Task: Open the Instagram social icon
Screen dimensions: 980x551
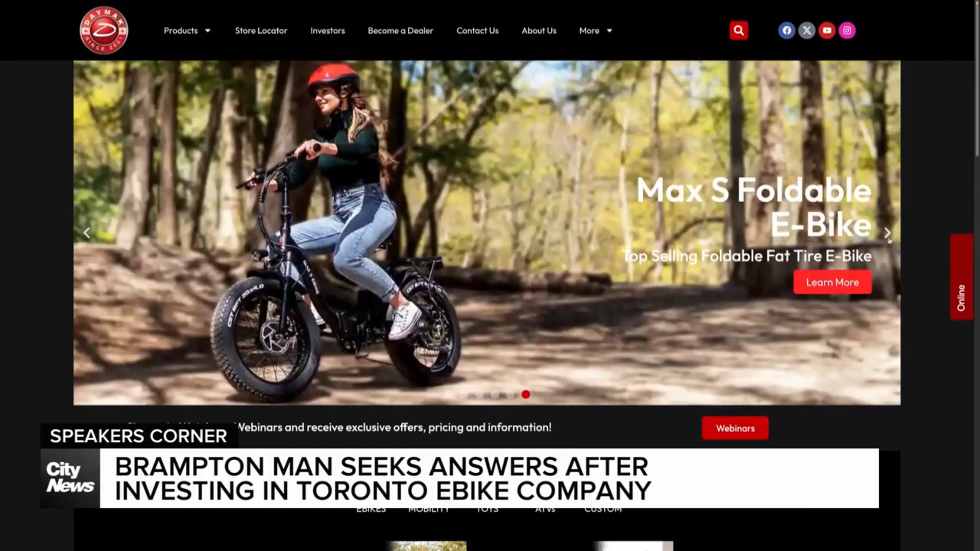Action: pyautogui.click(x=847, y=31)
